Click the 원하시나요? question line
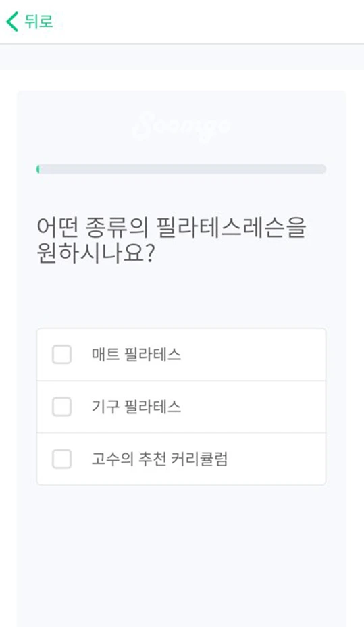The width and height of the screenshot is (364, 627). tap(95, 253)
